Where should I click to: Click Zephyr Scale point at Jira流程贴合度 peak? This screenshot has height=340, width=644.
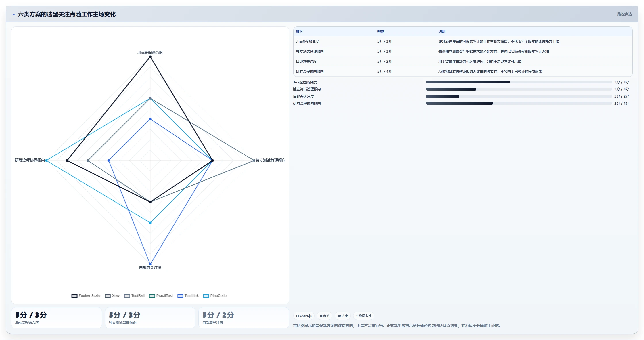point(150,57)
